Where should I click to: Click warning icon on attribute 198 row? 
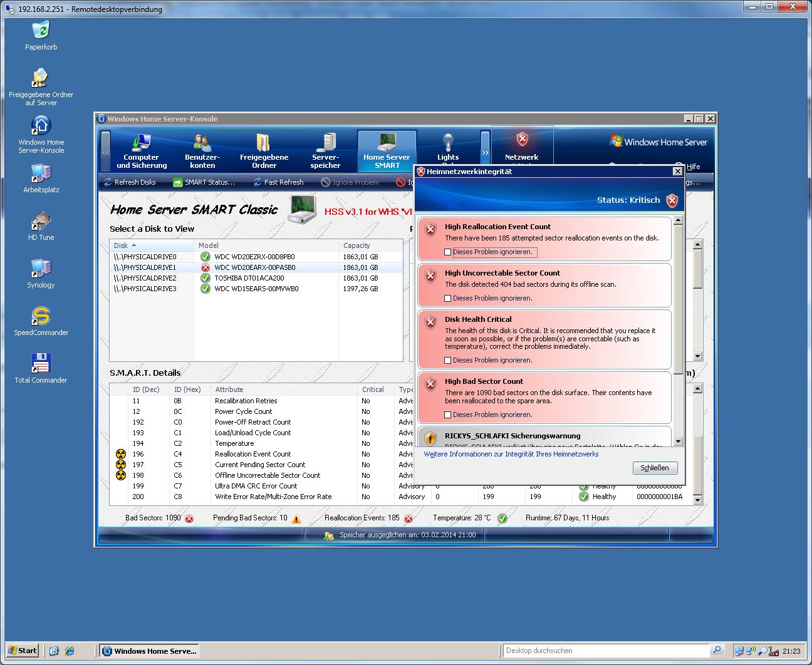click(x=121, y=475)
